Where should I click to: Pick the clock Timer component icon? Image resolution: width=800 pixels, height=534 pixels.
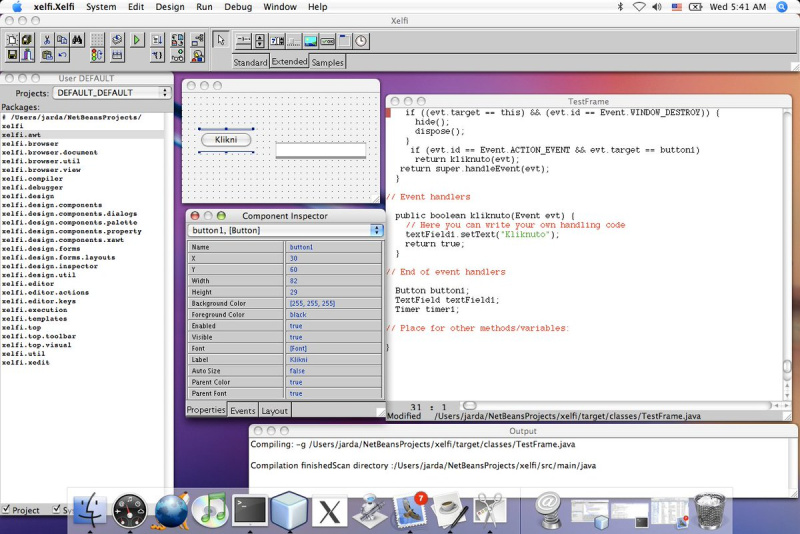(361, 41)
